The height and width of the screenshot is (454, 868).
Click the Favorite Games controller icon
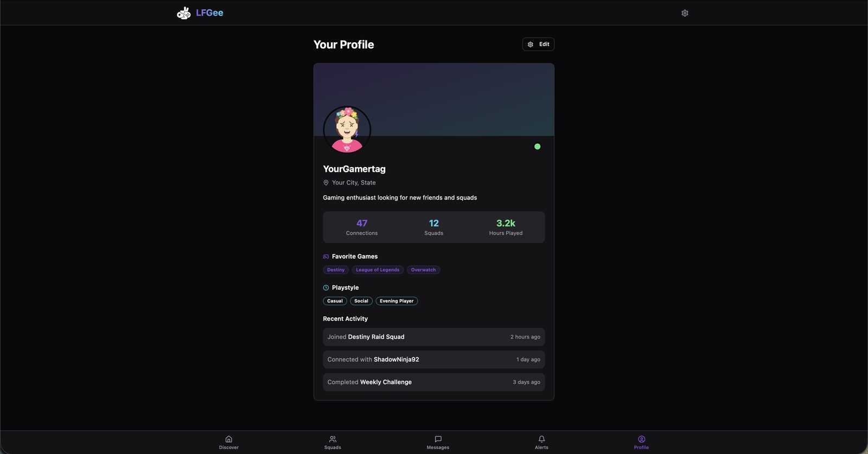point(326,257)
